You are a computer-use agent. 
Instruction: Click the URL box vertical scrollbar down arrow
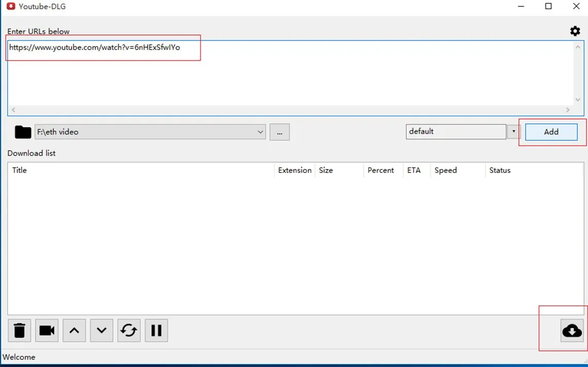click(578, 100)
